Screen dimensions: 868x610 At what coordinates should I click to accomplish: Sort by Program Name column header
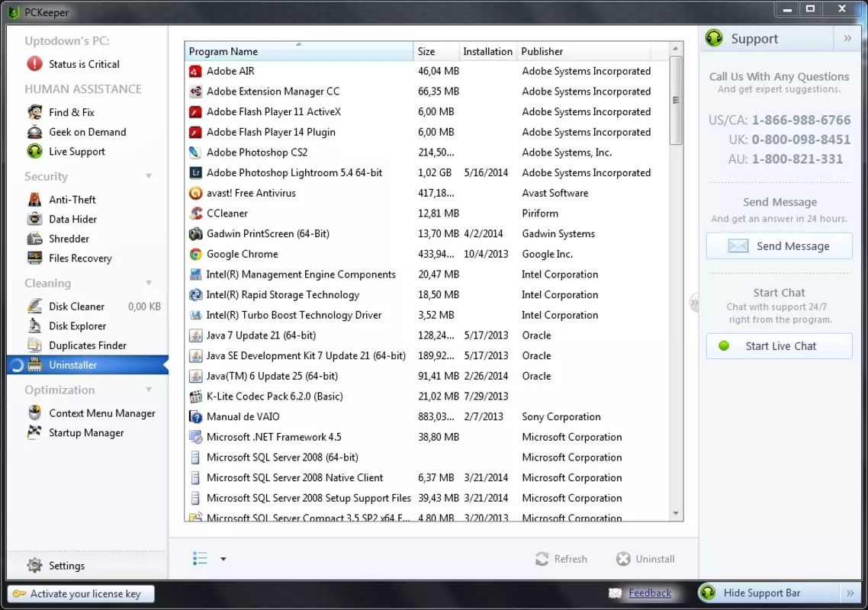pyautogui.click(x=298, y=51)
